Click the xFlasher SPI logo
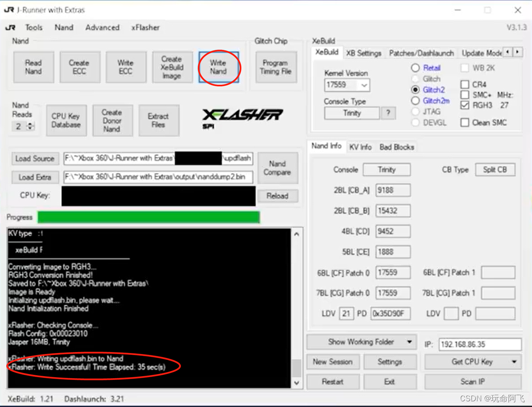The height and width of the screenshot is (407, 532). pyautogui.click(x=242, y=118)
